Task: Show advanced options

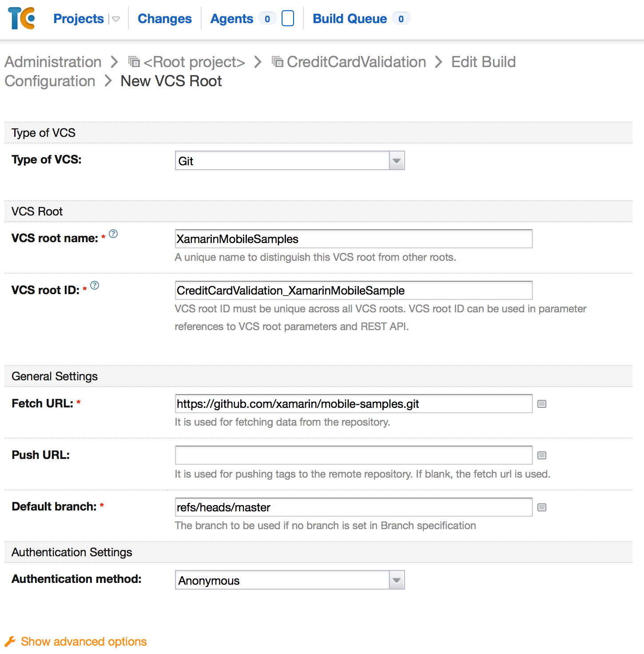Action: tap(83, 641)
